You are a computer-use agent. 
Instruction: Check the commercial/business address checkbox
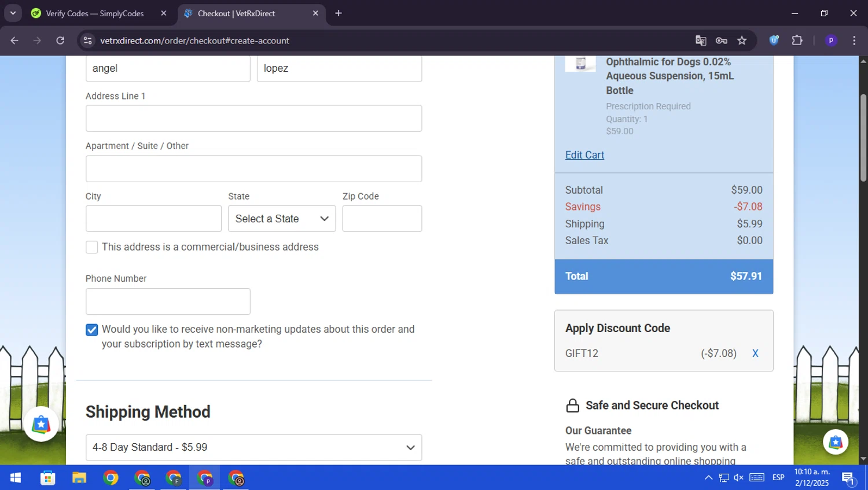pos(91,247)
